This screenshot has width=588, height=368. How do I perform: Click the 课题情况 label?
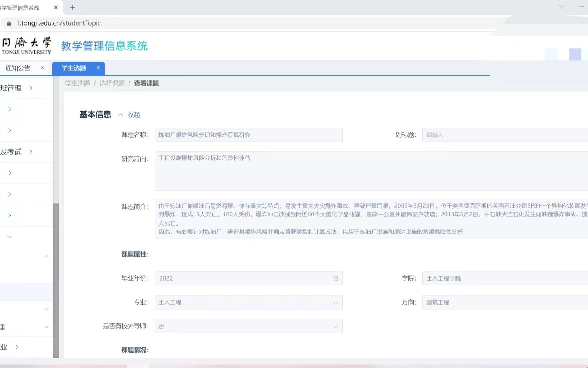pos(135,350)
